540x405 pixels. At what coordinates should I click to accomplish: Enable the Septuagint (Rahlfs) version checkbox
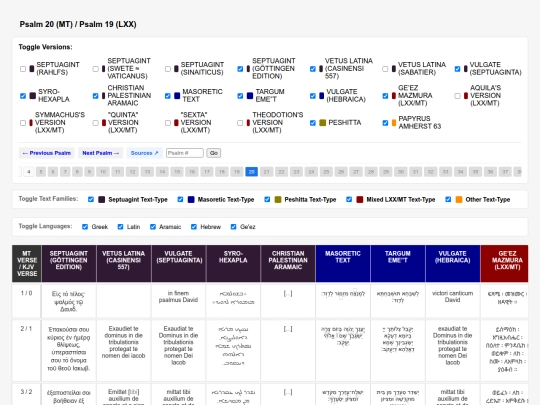coord(23,69)
